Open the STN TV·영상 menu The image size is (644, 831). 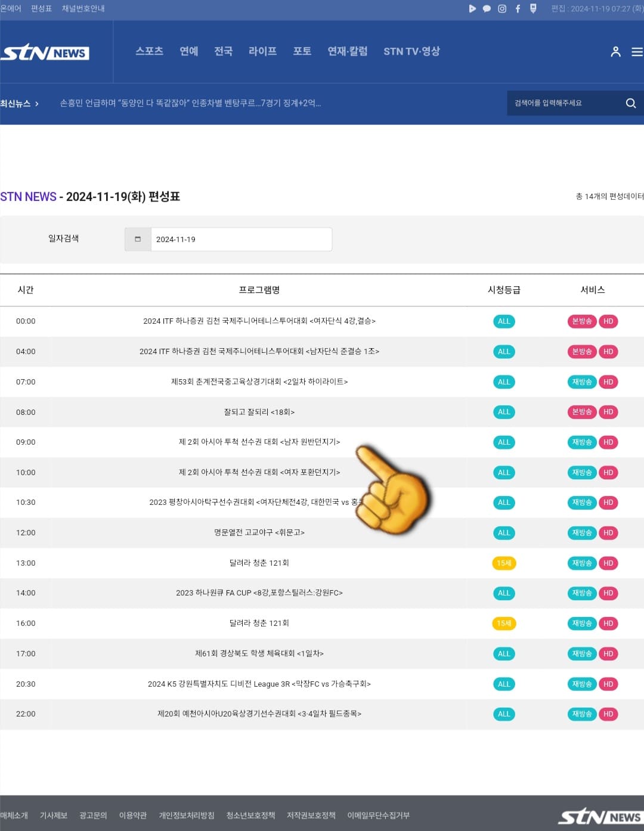coord(410,51)
